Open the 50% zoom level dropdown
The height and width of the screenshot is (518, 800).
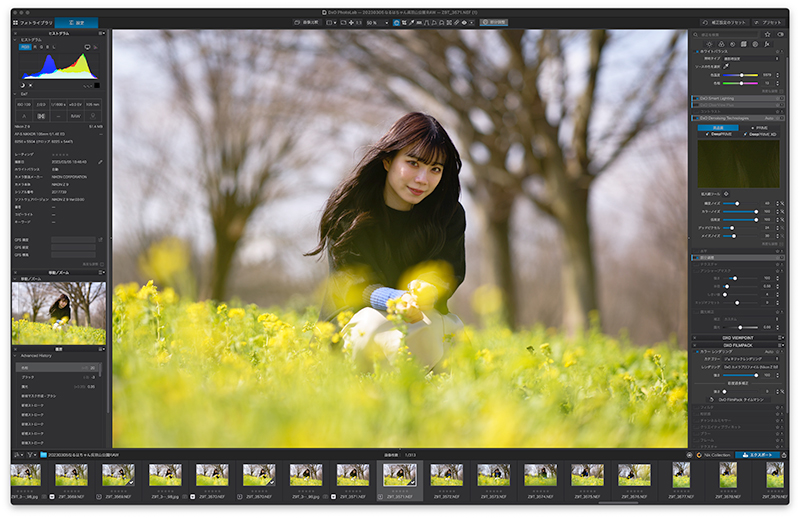pyautogui.click(x=376, y=22)
